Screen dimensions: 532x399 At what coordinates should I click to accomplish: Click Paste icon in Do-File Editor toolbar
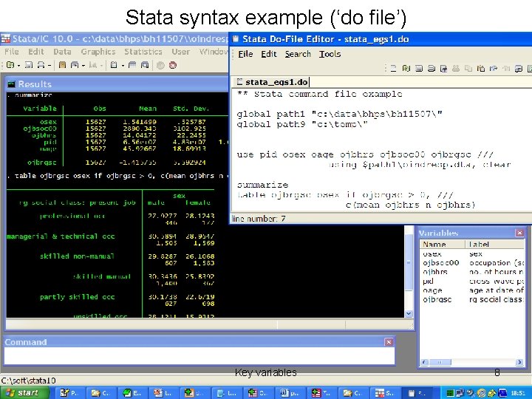pos(481,69)
